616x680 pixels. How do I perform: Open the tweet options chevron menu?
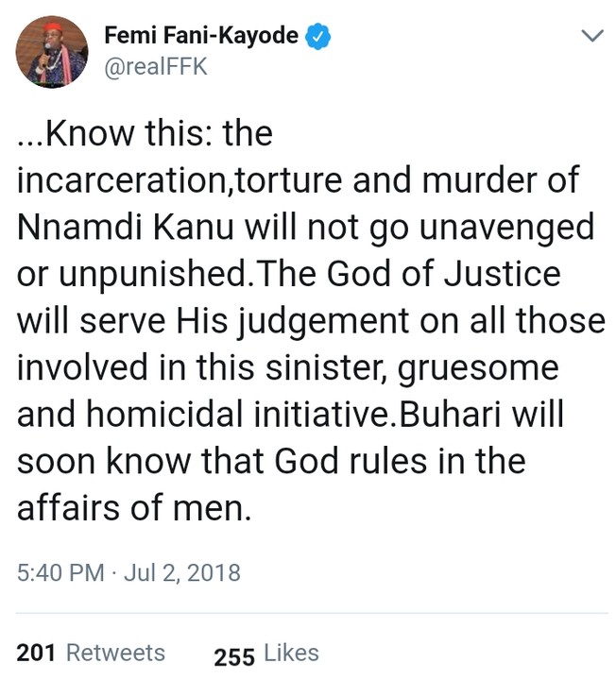591,38
